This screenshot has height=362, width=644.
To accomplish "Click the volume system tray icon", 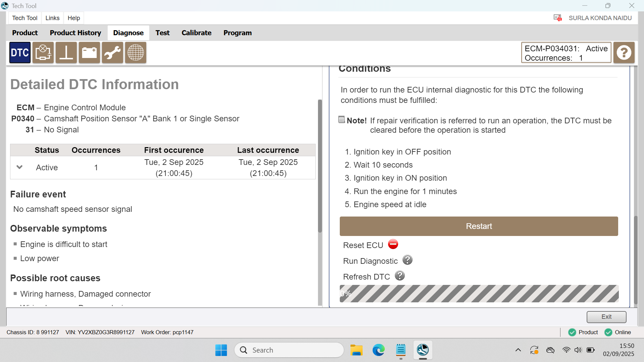I will [x=578, y=350].
